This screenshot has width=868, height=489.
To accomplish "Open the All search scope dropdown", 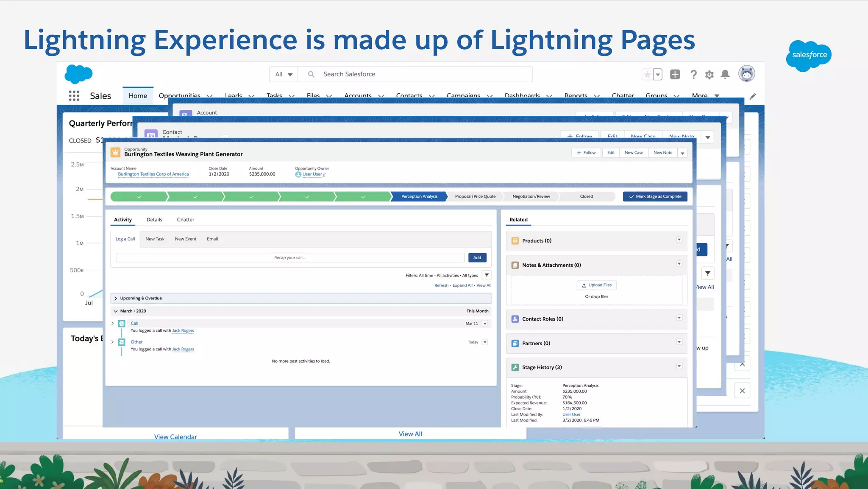I will [284, 74].
